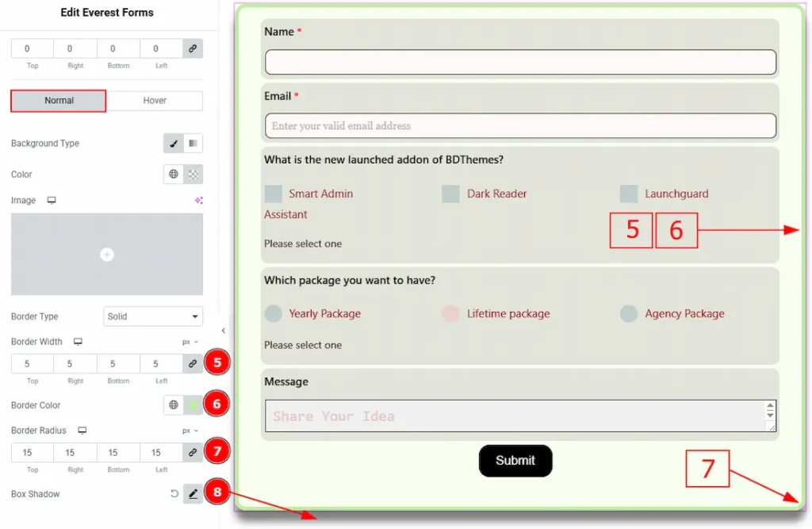Change Border Width unit from px
Image resolution: width=812 pixels, height=529 pixels.
coord(190,342)
